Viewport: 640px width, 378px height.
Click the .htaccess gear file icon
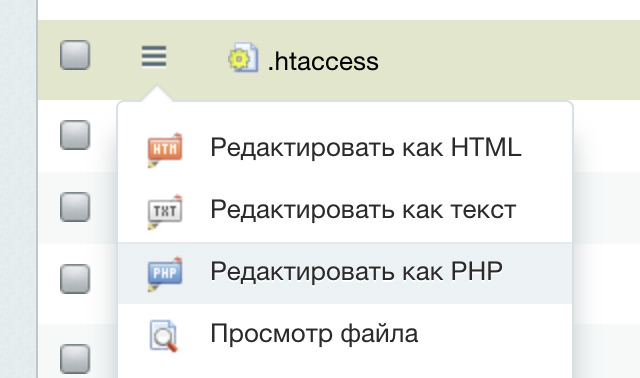pyautogui.click(x=243, y=58)
